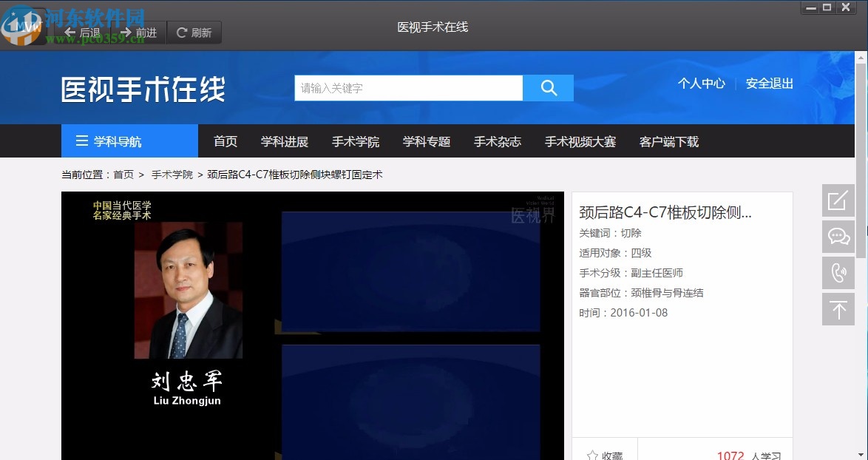Select the 学科进展 menu item
Viewport: 868px width, 460px height.
(x=285, y=141)
